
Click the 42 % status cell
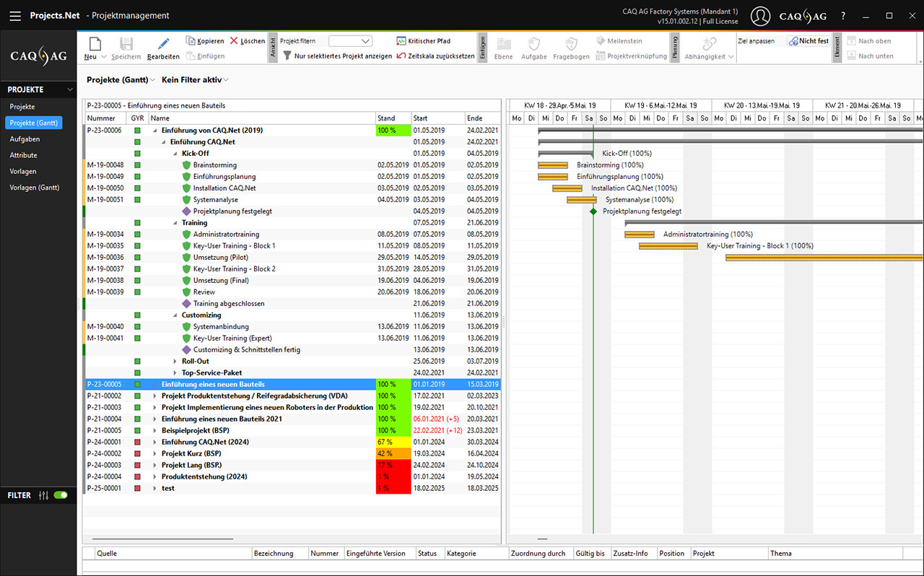393,454
